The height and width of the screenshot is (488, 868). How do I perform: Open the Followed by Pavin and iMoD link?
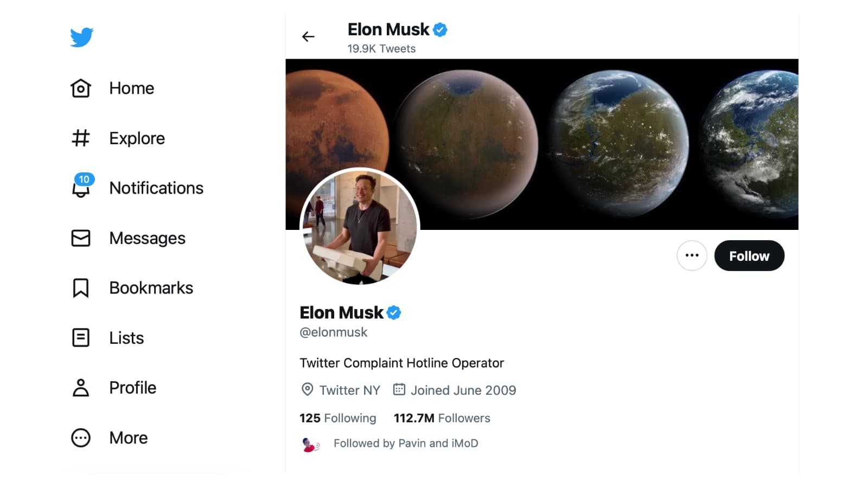[x=405, y=444]
